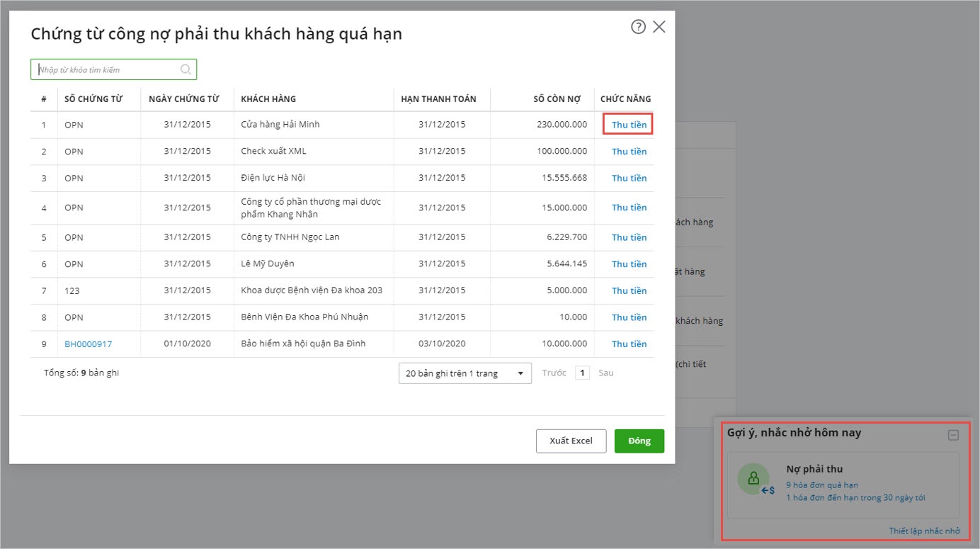Sort by Số còn nợ column header
The image size is (980, 549).
557,99
